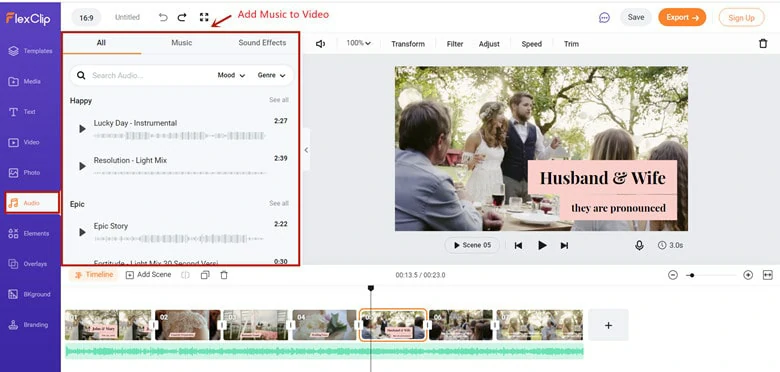Play the Resolution - Light Mix track

click(x=82, y=166)
